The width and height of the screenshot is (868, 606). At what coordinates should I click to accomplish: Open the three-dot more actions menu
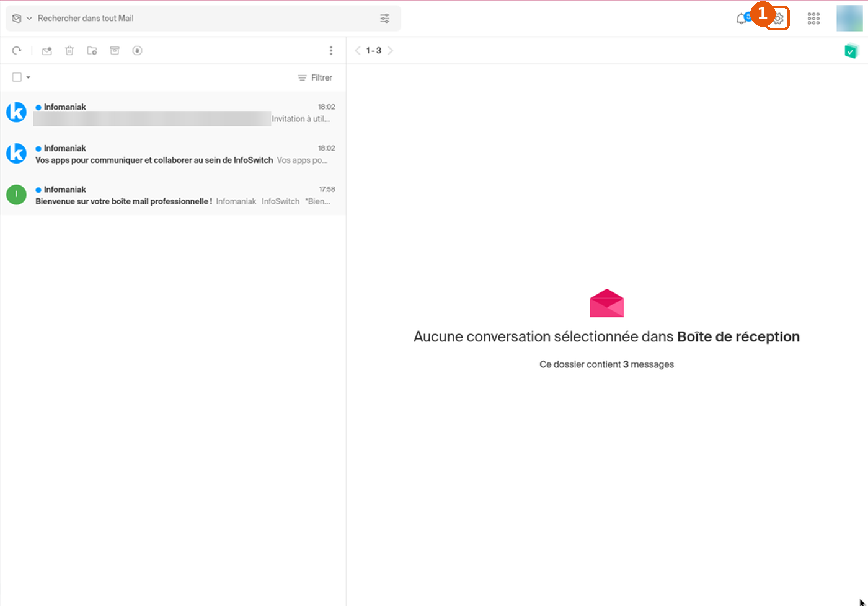pyautogui.click(x=331, y=51)
